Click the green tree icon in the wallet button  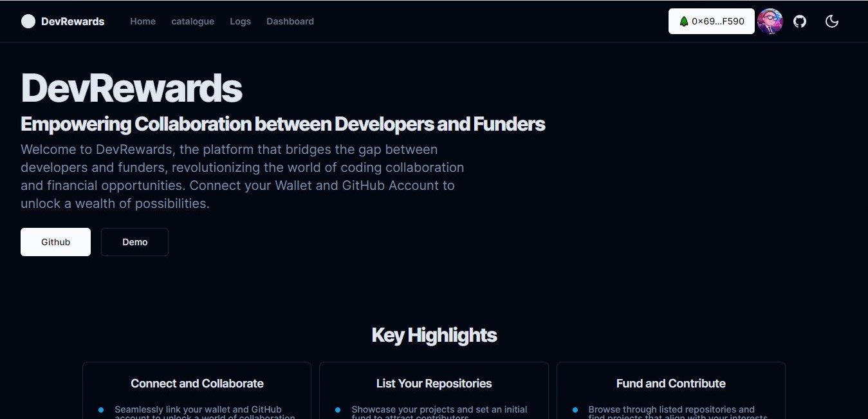[684, 21]
